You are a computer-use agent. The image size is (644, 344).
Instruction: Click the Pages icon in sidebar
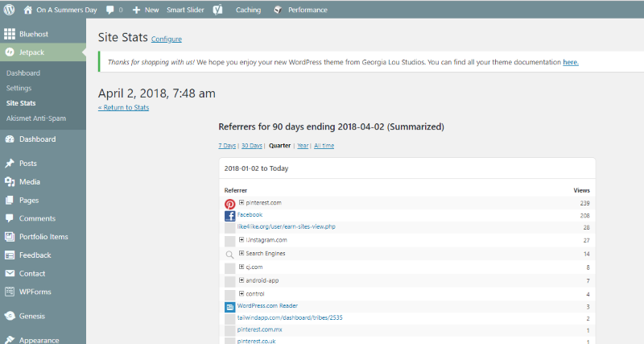(x=10, y=200)
